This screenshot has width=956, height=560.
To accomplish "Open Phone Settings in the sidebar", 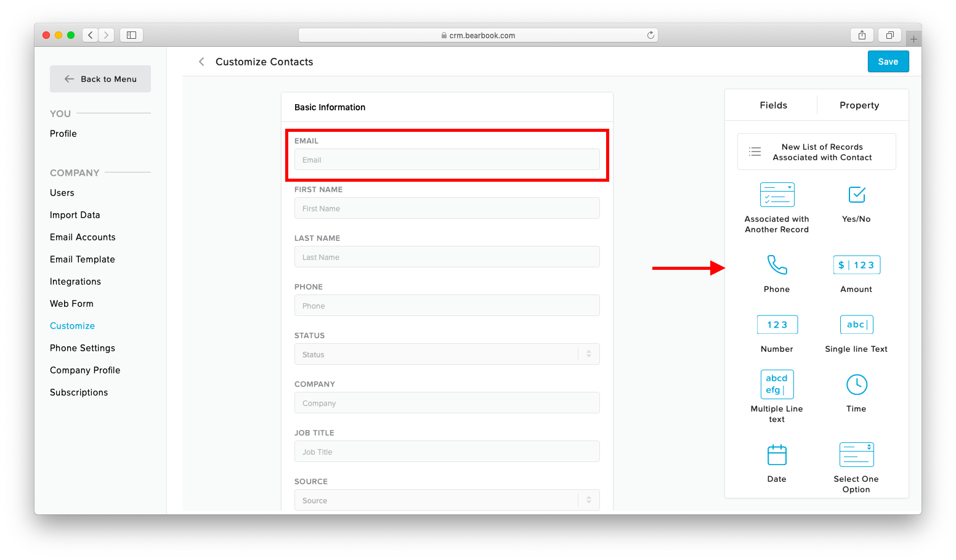I will coord(83,348).
